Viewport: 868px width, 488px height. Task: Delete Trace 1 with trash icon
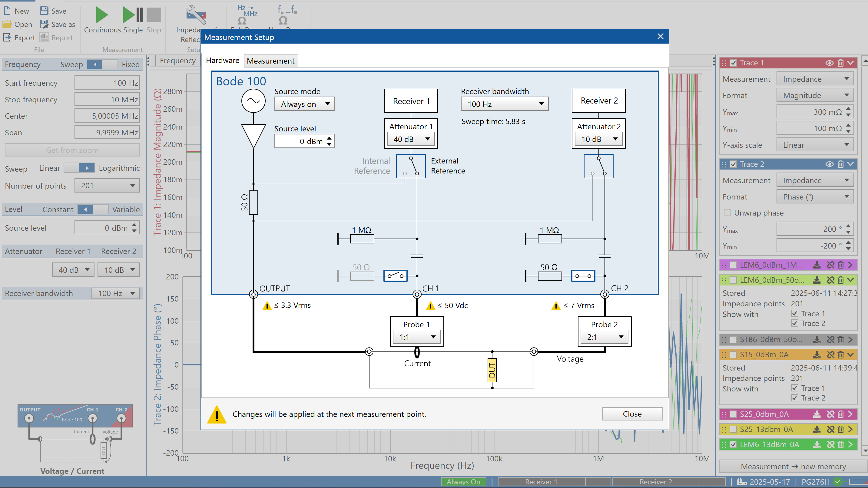[840, 63]
